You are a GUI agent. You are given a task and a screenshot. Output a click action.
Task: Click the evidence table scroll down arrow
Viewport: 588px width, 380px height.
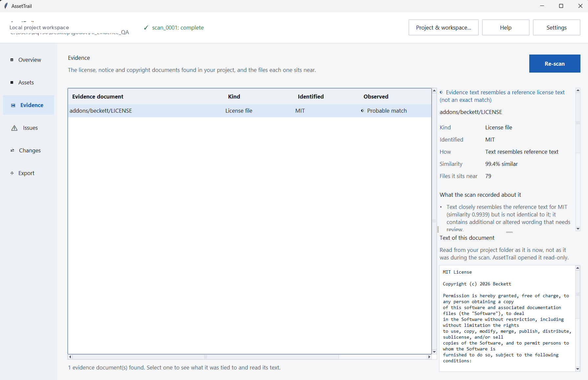434,352
